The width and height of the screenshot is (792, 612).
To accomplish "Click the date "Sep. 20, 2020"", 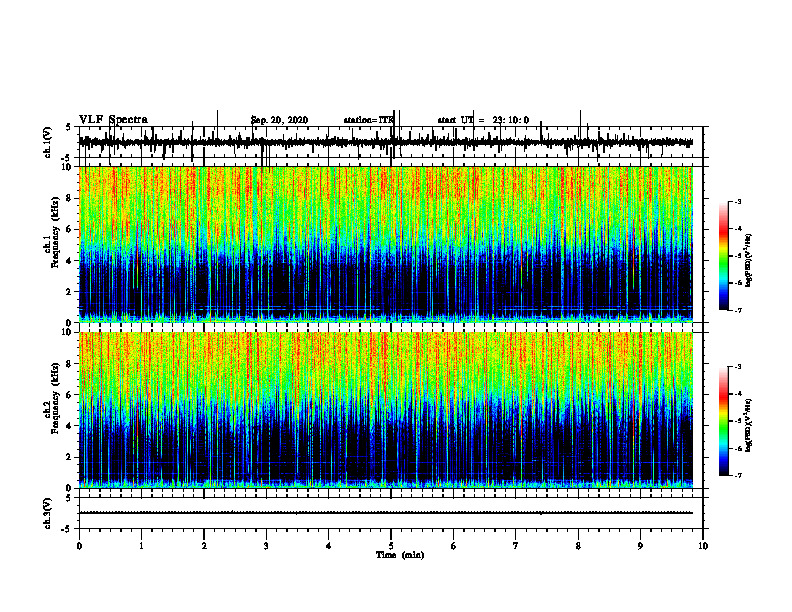I will tap(279, 120).
